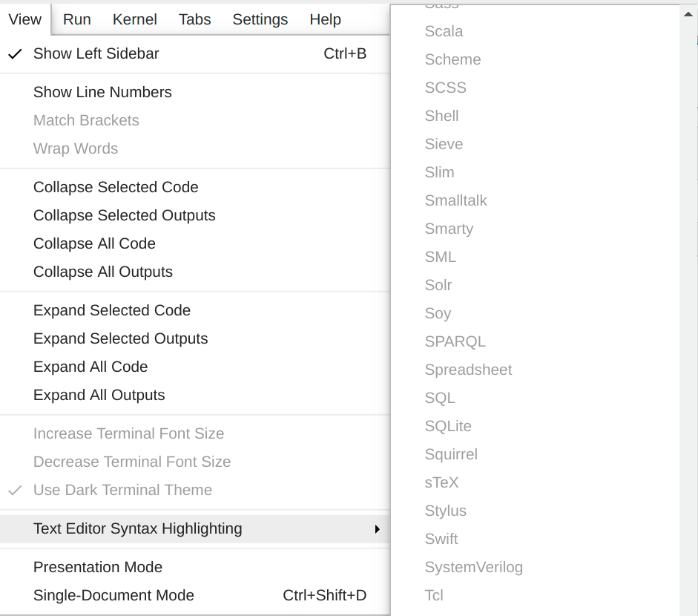698x616 pixels.
Task: Activate Single-Document Mode
Action: tap(113, 595)
